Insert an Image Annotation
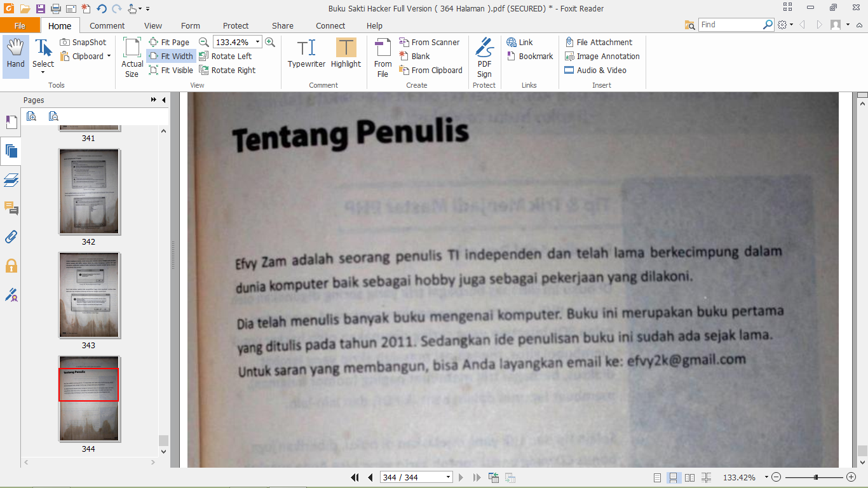Viewport: 868px width, 488px height. tap(602, 56)
